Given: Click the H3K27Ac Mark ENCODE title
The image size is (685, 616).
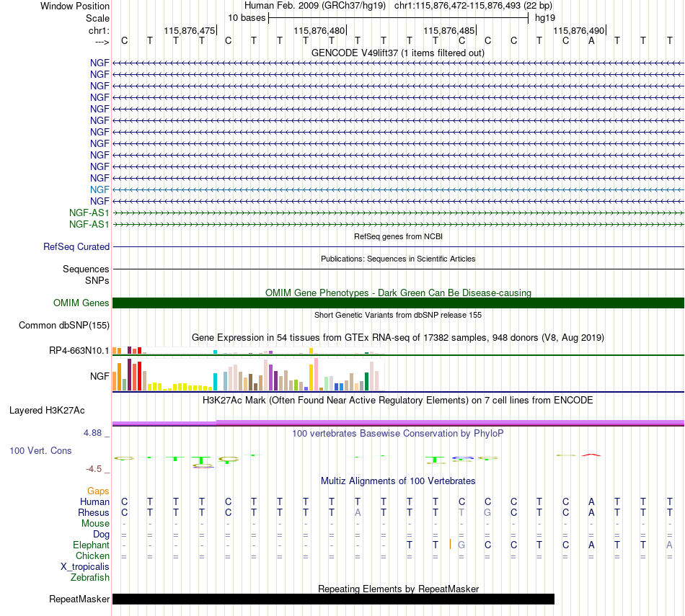Looking at the screenshot, I should 398,401.
